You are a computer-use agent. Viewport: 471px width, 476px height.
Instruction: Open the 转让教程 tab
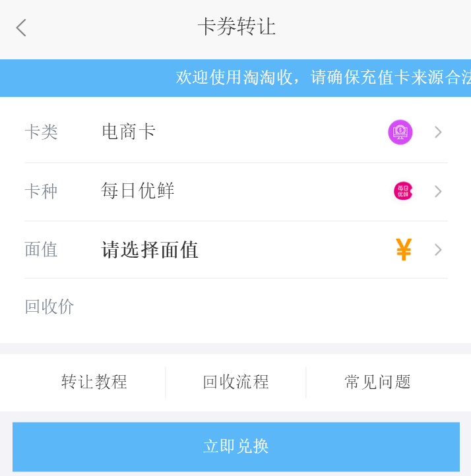(x=94, y=382)
